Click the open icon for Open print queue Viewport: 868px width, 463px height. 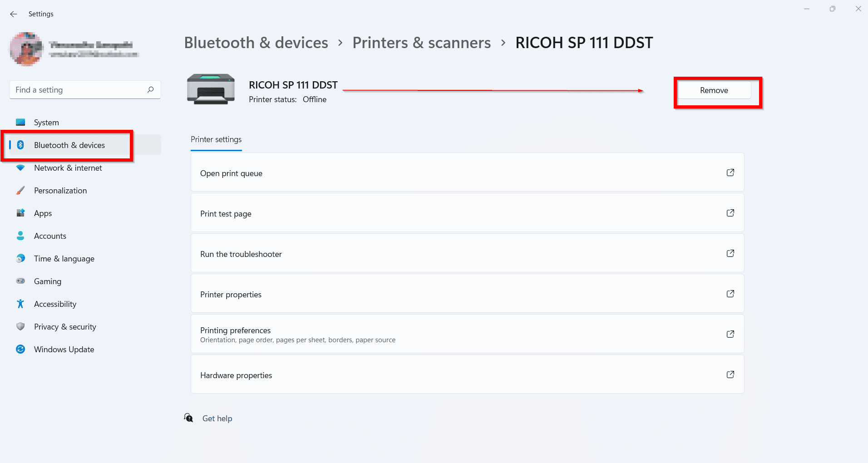(x=730, y=172)
